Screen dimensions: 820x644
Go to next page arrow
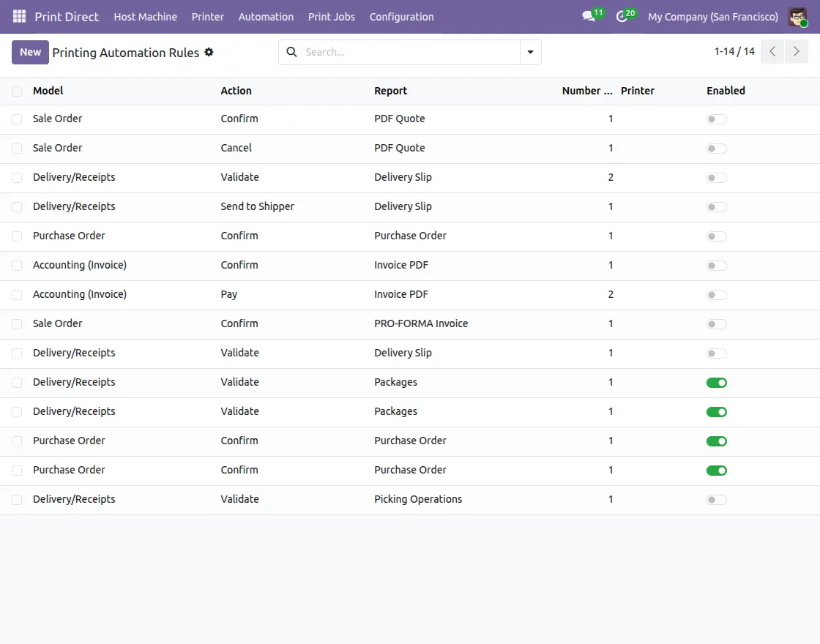click(796, 52)
